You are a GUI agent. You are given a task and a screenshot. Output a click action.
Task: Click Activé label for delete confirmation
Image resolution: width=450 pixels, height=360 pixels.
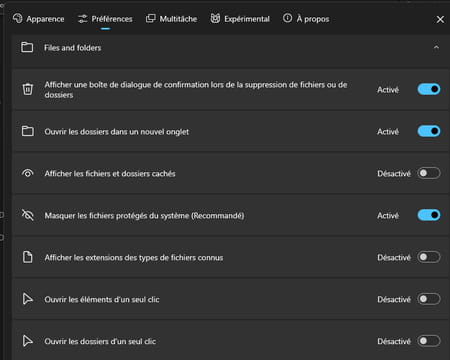pos(388,90)
